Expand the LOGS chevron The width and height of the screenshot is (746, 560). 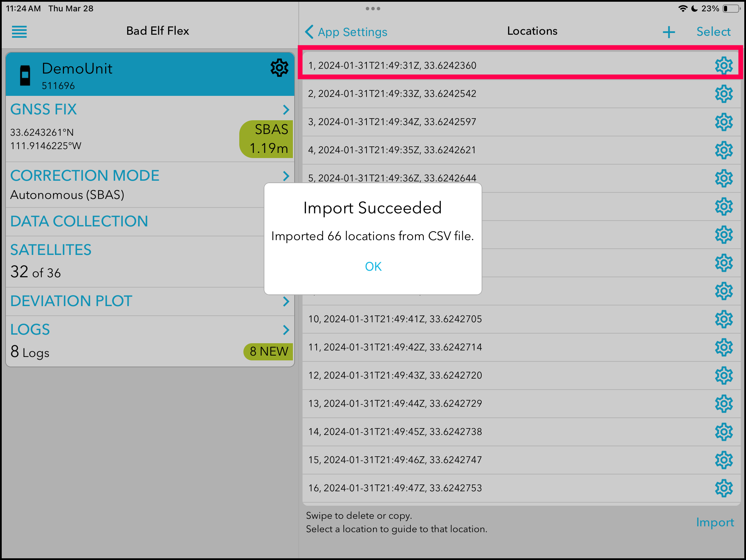(286, 330)
